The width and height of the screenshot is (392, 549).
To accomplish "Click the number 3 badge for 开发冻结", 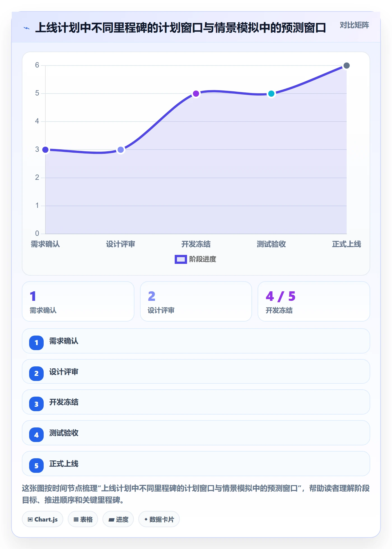I will pyautogui.click(x=36, y=404).
